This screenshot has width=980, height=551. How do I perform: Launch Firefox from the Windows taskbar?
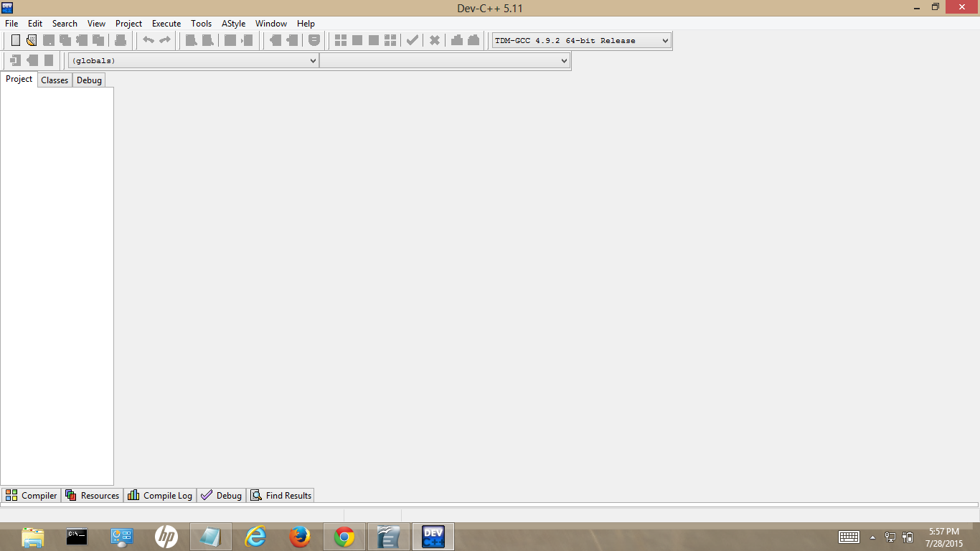299,537
